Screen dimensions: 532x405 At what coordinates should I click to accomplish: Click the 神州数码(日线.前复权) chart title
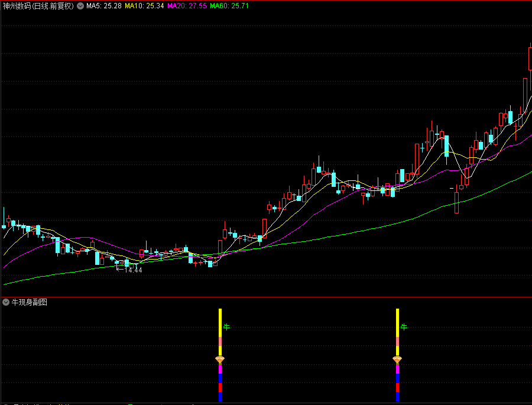coord(38,6)
